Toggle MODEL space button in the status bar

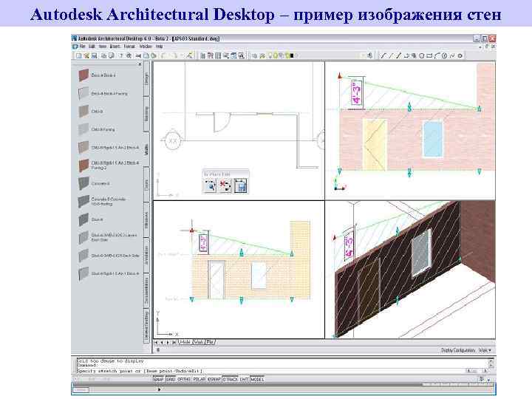(257, 379)
